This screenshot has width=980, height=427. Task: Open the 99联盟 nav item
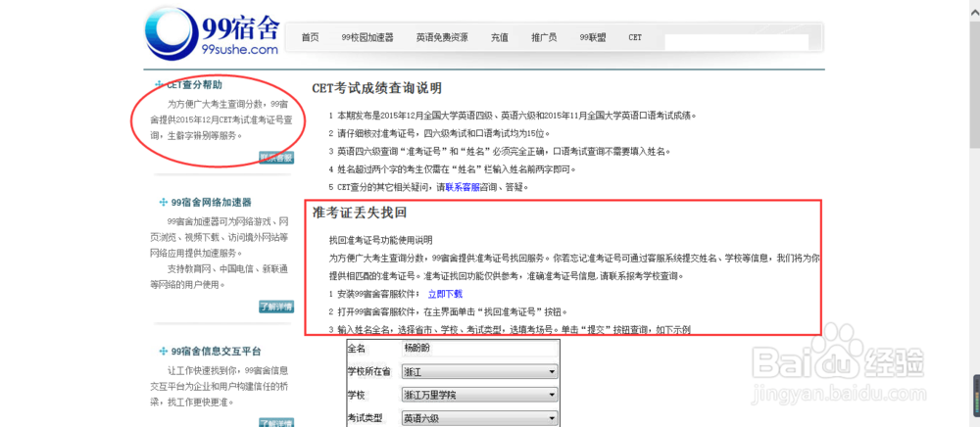(593, 37)
